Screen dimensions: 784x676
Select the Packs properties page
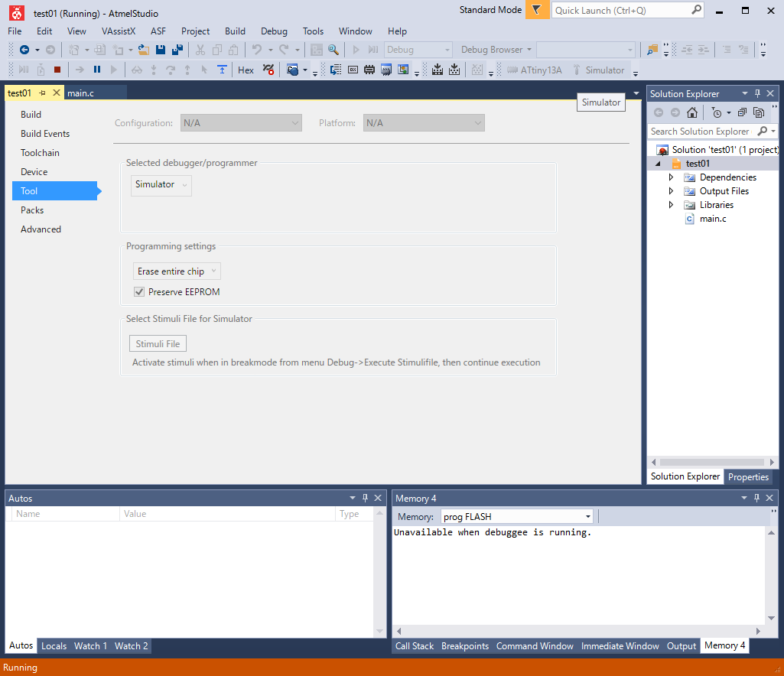(x=32, y=210)
